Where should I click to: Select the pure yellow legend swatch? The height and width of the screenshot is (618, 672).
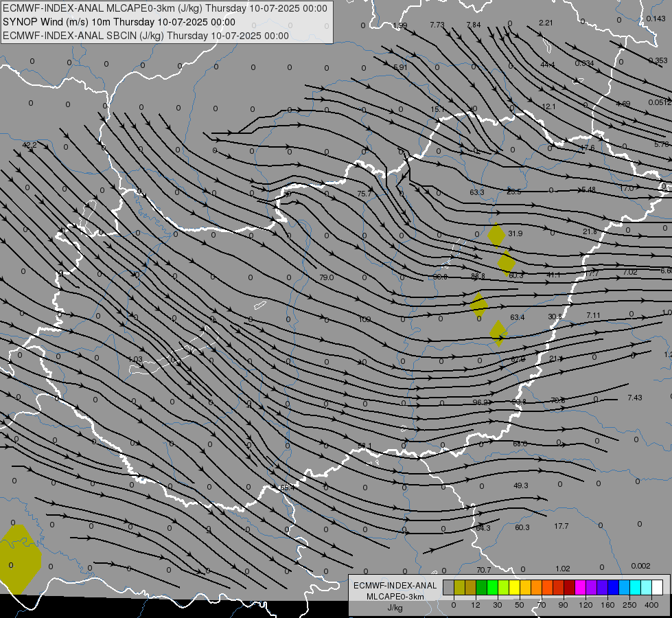tap(514, 587)
